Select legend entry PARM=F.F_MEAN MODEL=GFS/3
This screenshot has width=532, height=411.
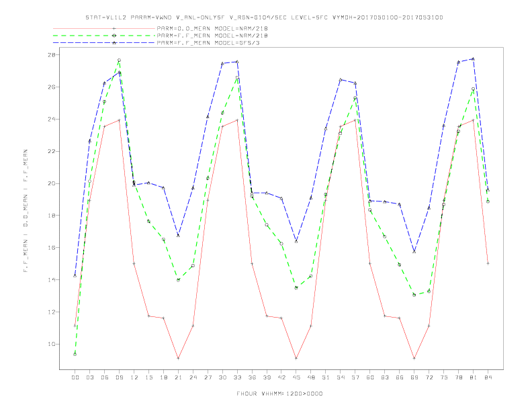208,43
